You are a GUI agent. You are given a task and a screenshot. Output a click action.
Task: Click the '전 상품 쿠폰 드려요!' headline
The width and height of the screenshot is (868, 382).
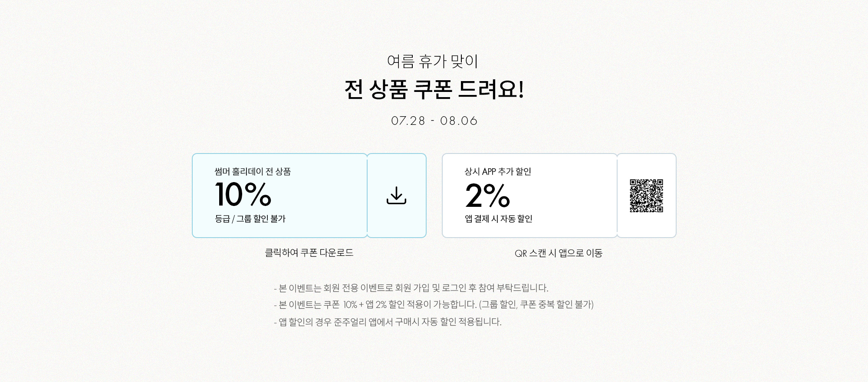[x=434, y=89]
